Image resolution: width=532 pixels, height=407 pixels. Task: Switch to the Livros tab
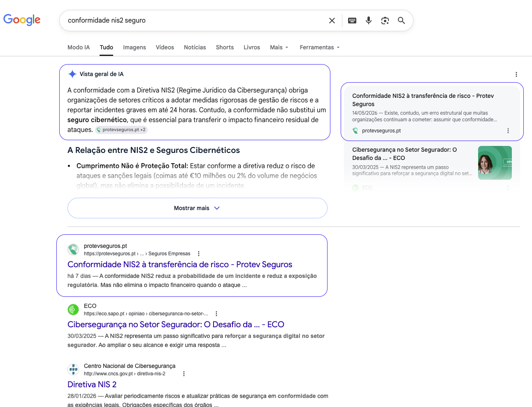click(x=252, y=47)
